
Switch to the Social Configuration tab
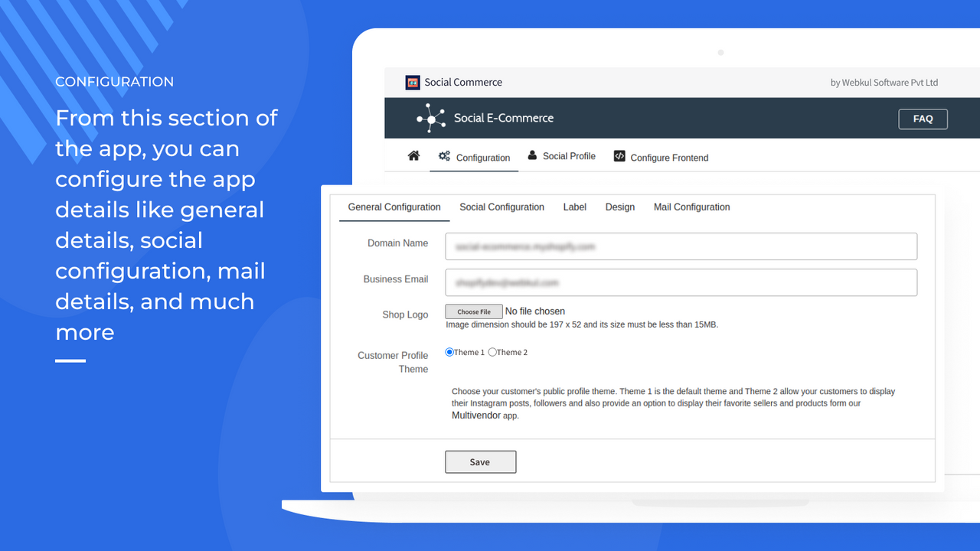[501, 207]
